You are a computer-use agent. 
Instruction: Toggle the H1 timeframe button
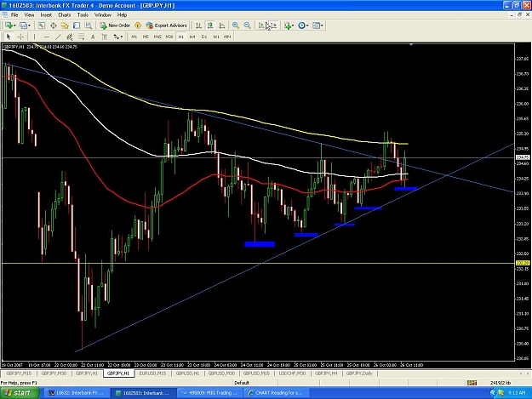pyautogui.click(x=180, y=37)
